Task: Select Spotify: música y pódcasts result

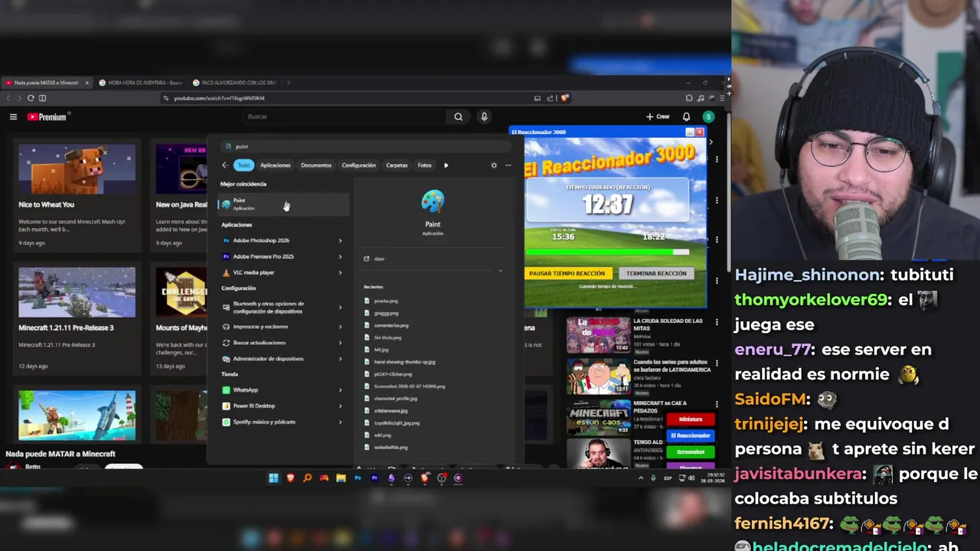Action: (276, 422)
